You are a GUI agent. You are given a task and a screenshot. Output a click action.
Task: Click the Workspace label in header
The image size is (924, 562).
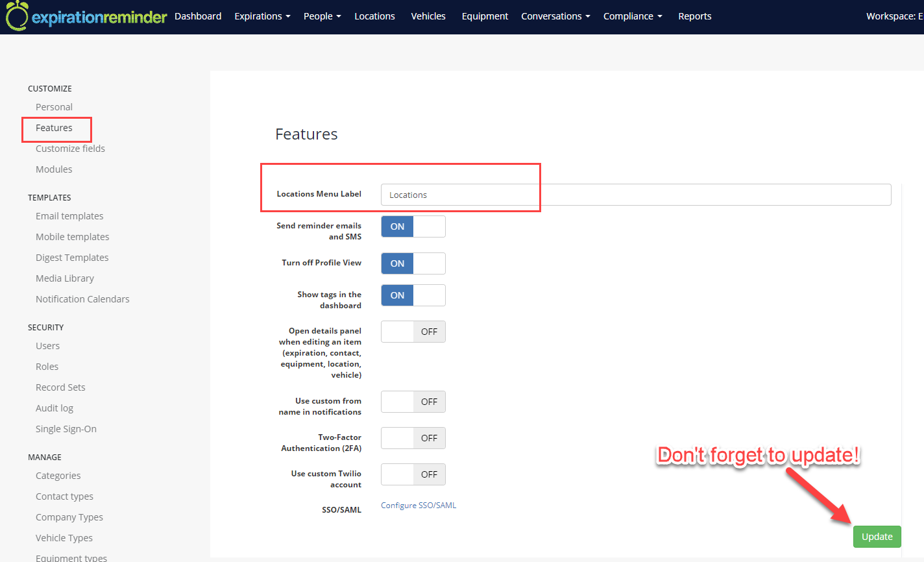pos(895,16)
